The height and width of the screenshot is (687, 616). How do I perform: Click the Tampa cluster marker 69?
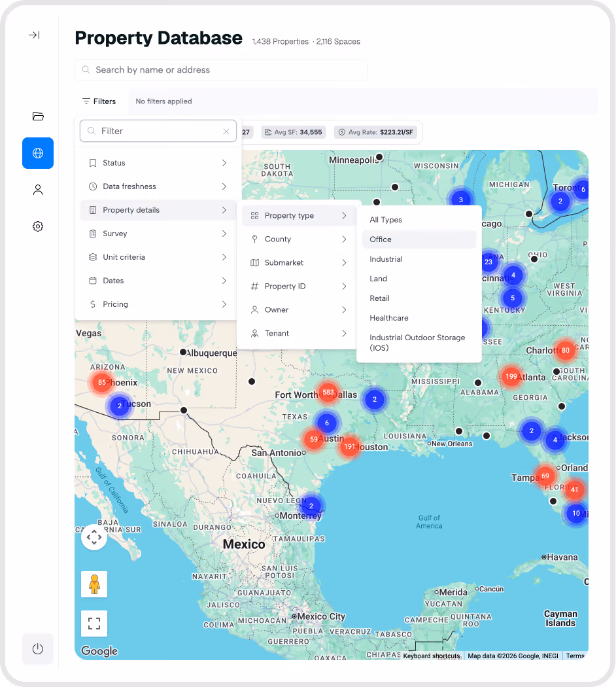click(x=545, y=476)
